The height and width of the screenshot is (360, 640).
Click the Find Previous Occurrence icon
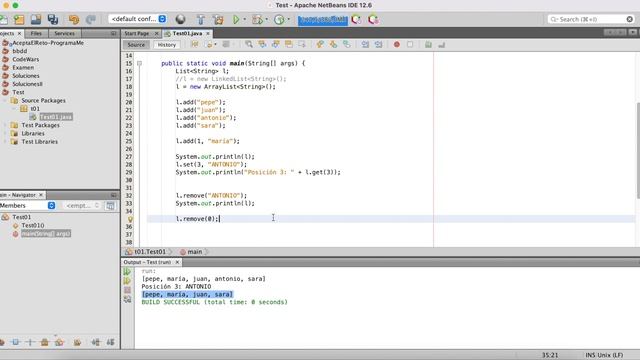pos(262,44)
